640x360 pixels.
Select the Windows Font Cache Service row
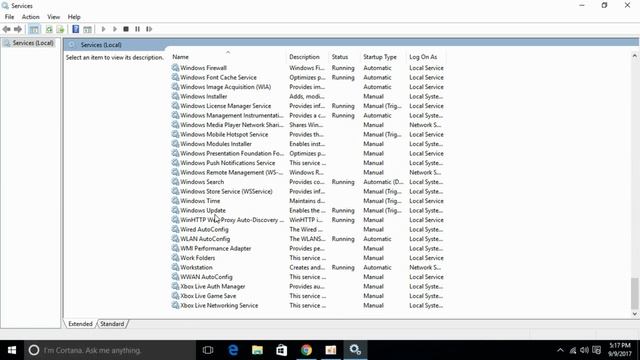(x=308, y=77)
